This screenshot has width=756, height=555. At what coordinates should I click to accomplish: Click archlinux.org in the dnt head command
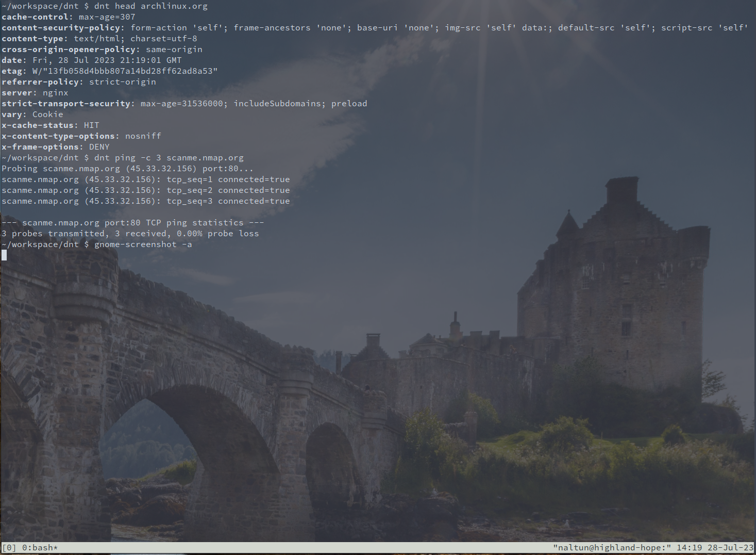(174, 6)
